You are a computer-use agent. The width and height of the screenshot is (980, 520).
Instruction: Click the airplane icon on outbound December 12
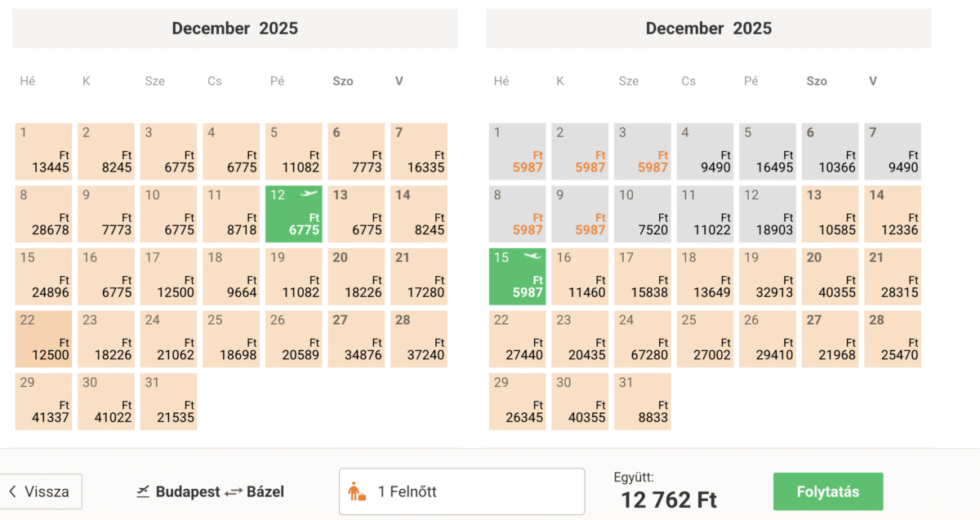[309, 194]
